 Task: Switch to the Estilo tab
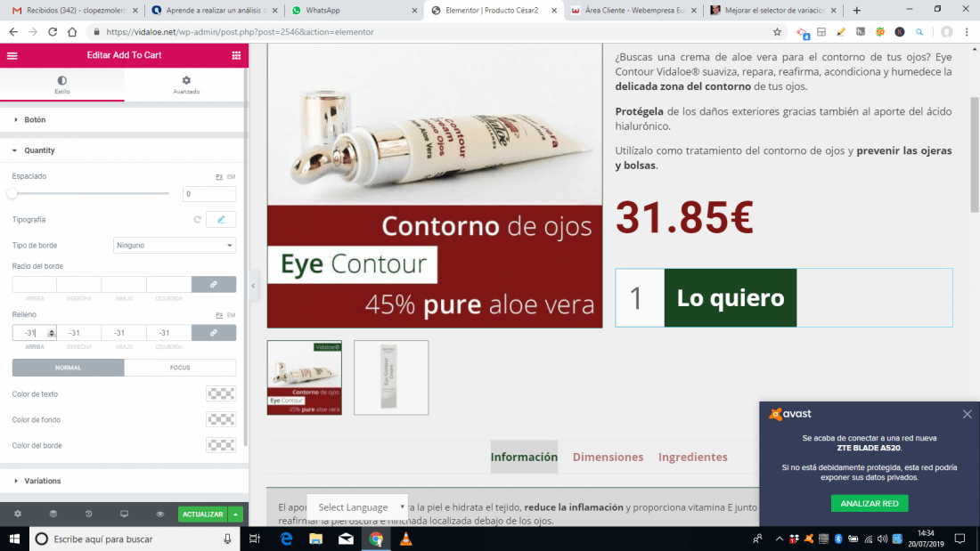[61, 85]
